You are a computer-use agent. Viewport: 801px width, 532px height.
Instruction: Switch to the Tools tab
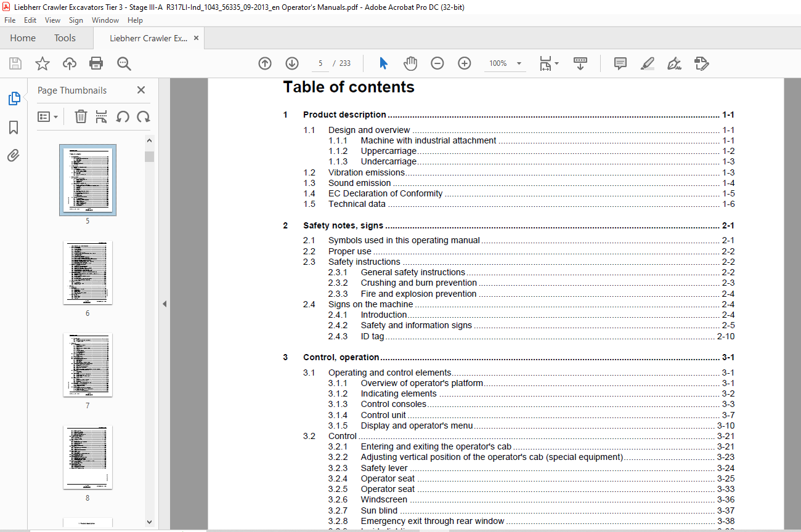tap(65, 38)
